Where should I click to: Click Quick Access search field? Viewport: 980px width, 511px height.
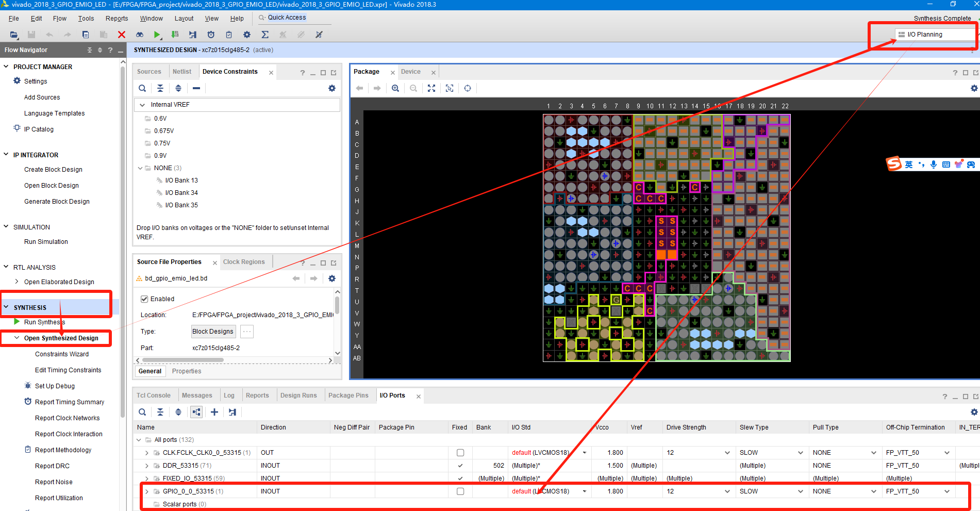(294, 18)
